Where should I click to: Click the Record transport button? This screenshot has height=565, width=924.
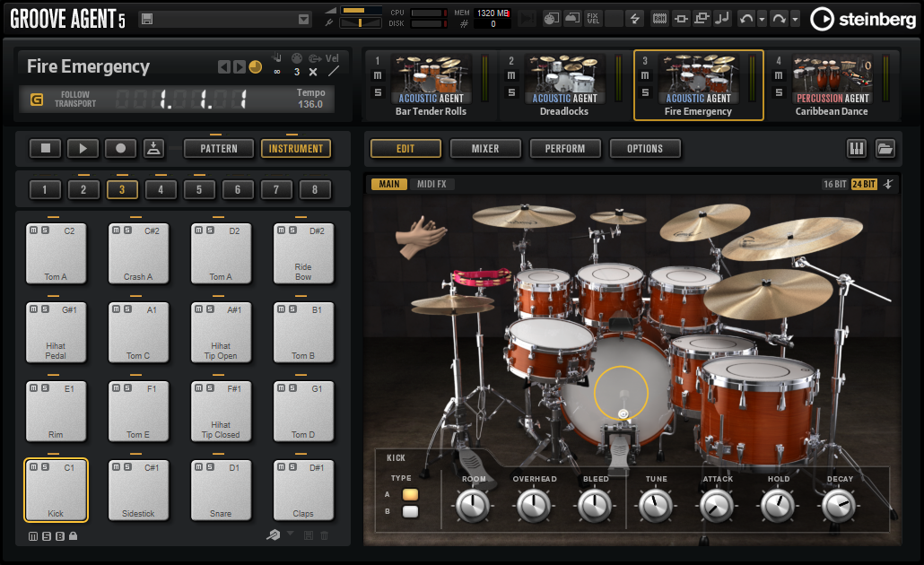[121, 149]
